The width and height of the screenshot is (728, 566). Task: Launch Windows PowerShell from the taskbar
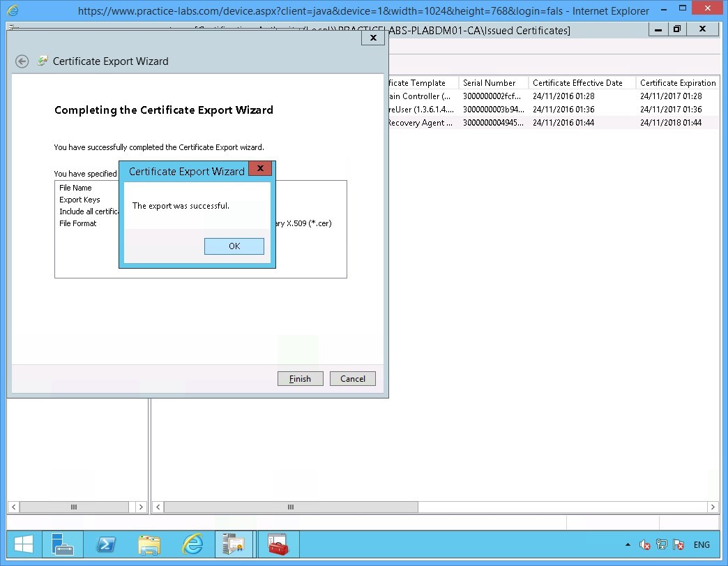tap(106, 544)
